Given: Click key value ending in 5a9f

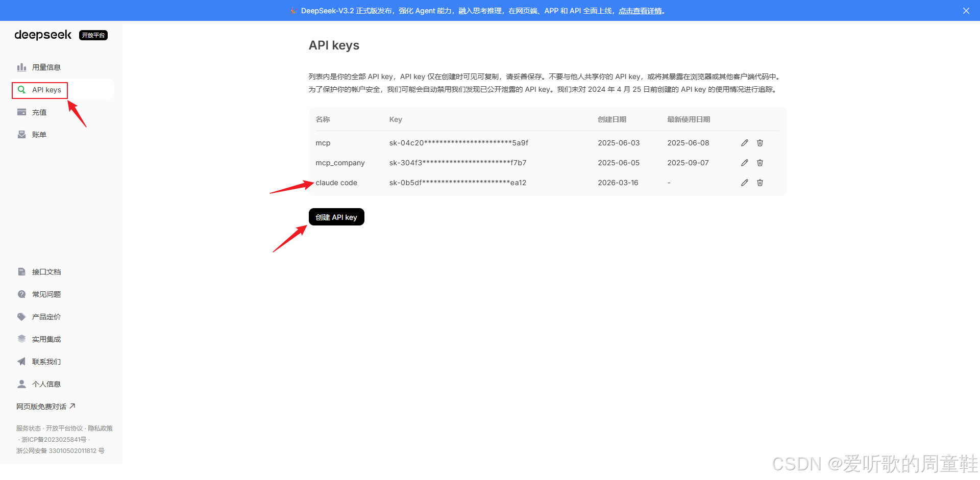Looking at the screenshot, I should [x=459, y=143].
